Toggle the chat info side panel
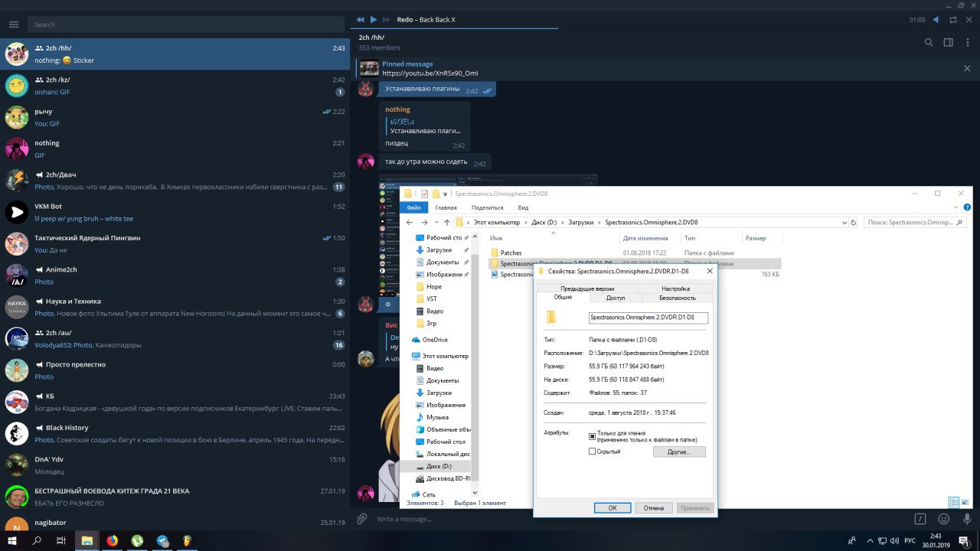 tap(948, 43)
